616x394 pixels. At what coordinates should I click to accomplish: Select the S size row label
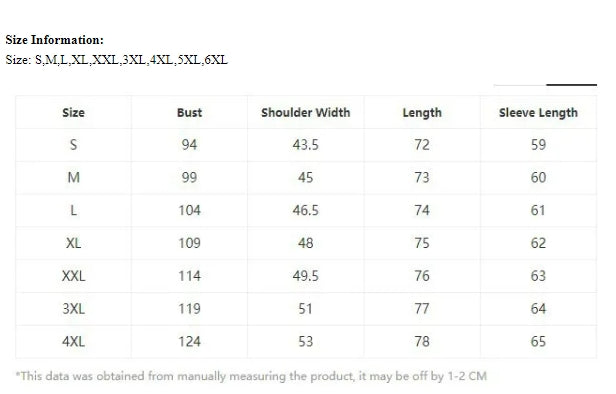pos(73,145)
